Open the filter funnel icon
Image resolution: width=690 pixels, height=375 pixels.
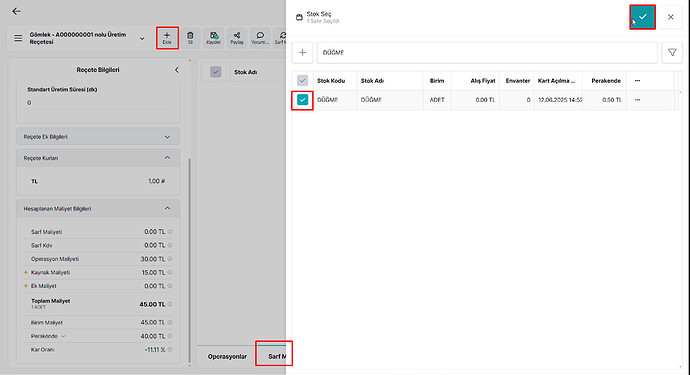[x=672, y=52]
